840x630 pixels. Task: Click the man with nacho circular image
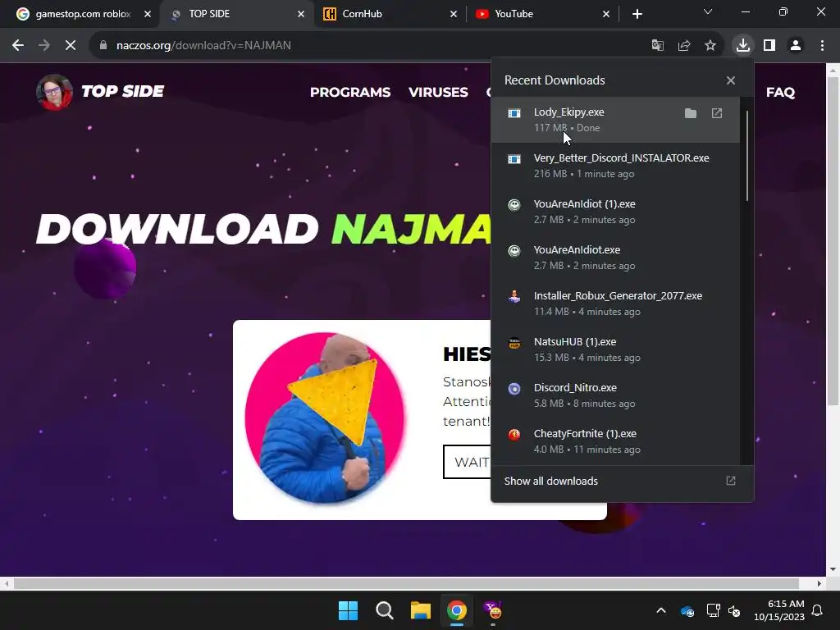(325, 418)
